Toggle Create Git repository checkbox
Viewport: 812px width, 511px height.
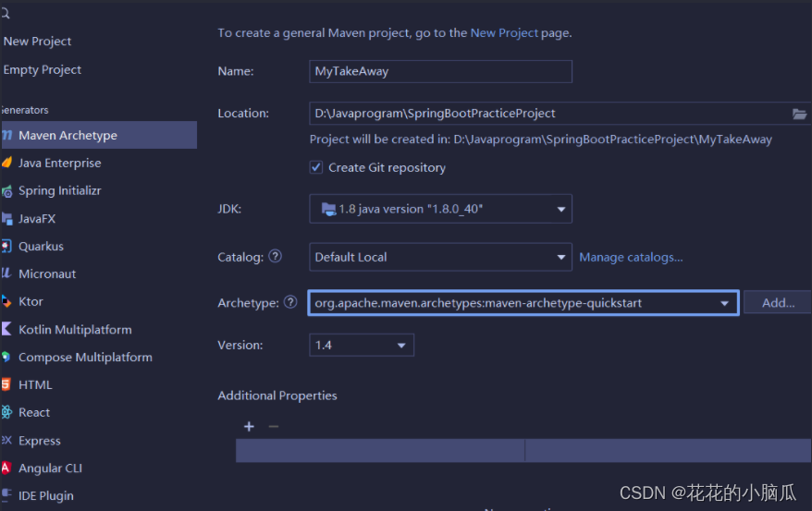(316, 167)
